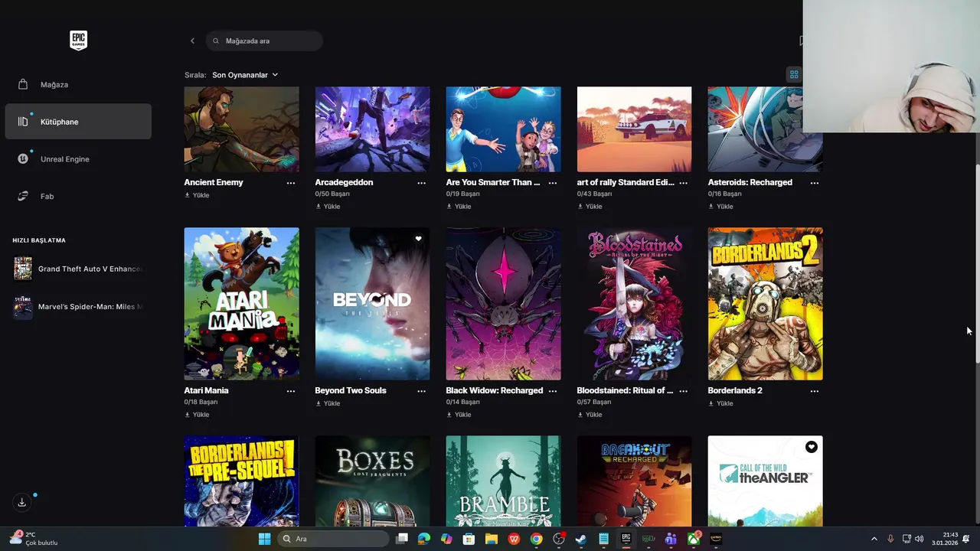Toggle favorite heart on Beyond Two Souls
The width and height of the screenshot is (980, 551).
(x=418, y=239)
